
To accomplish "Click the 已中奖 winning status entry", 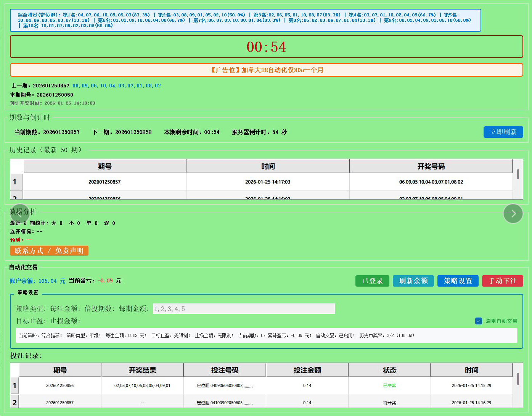I will 389,385.
